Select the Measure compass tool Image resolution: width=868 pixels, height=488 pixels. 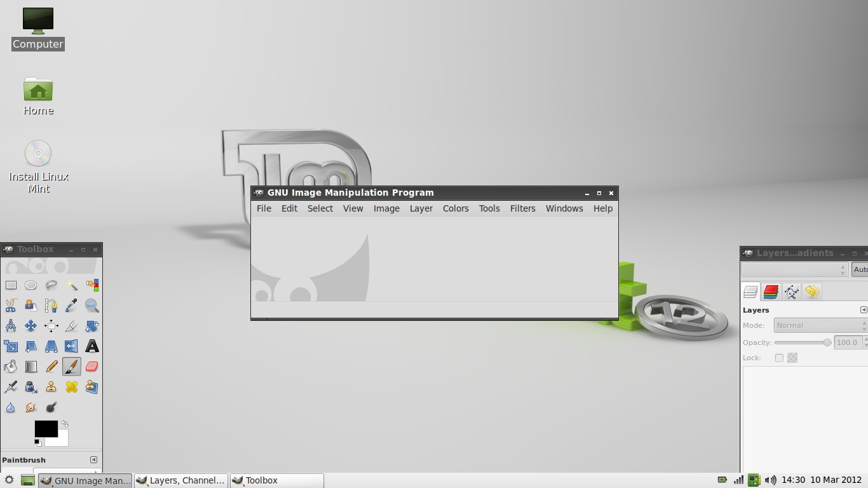[x=11, y=326]
